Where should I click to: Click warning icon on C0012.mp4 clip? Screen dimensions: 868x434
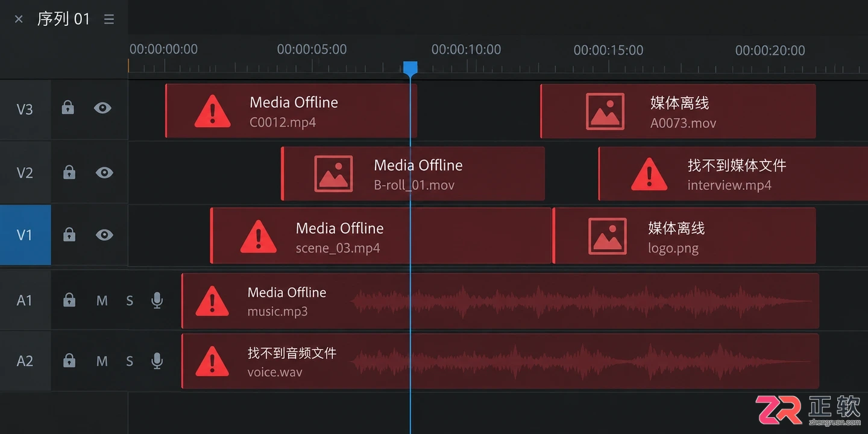[212, 112]
